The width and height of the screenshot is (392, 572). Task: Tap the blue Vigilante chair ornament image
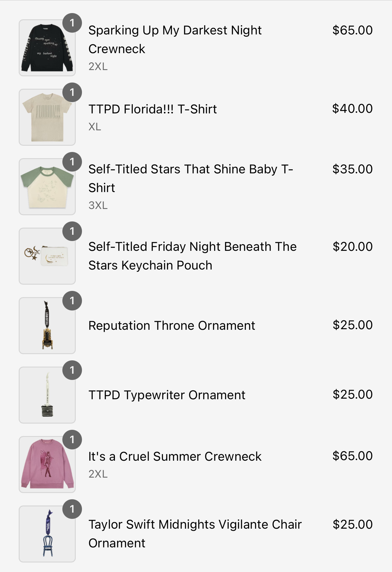(47, 534)
